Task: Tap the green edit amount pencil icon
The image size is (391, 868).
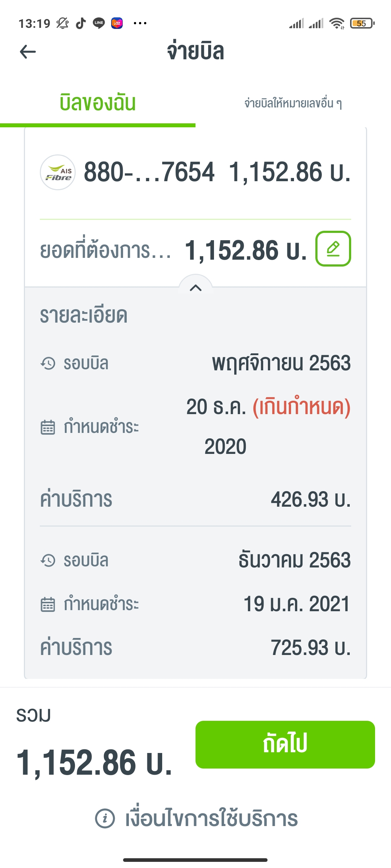Action: tap(333, 249)
